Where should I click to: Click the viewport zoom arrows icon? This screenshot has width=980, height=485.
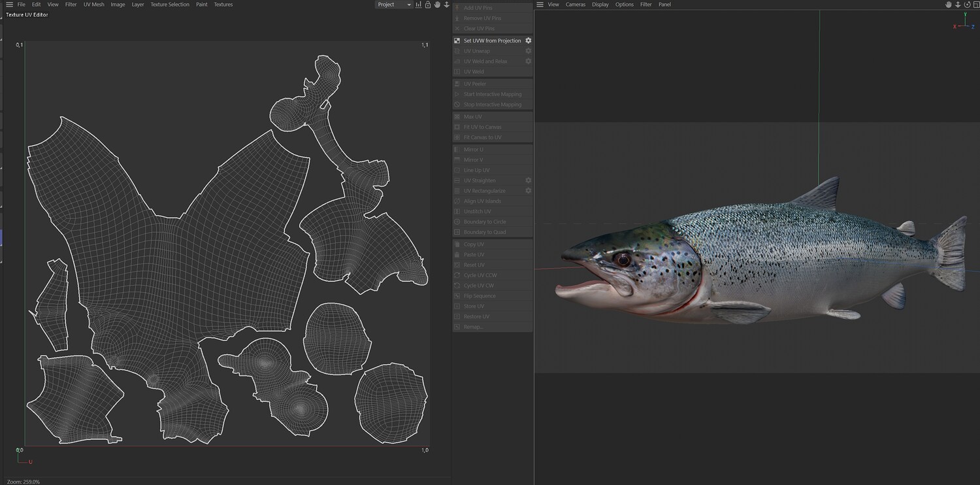[958, 5]
